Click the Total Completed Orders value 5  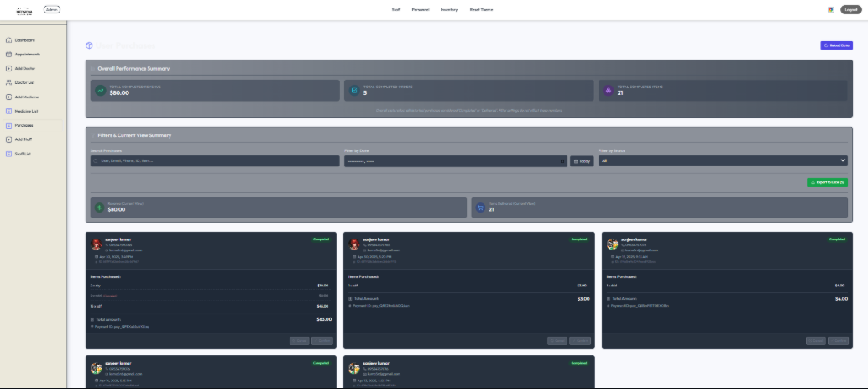coord(365,93)
